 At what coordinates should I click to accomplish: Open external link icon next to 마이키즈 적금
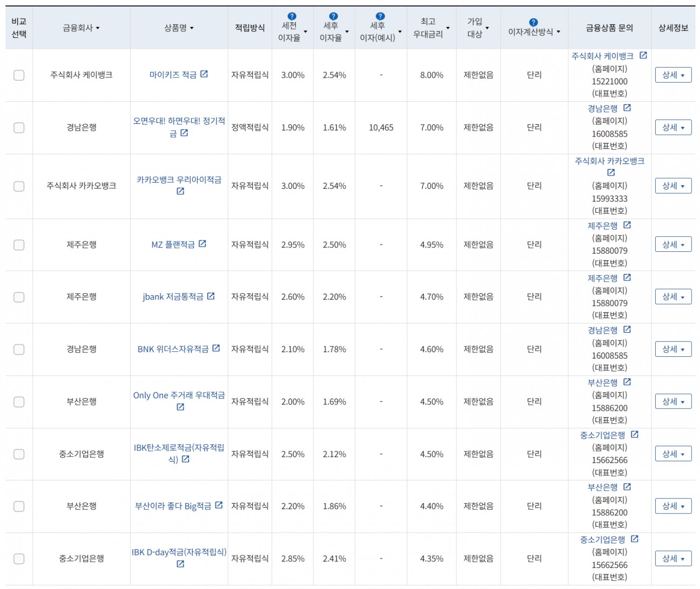pos(204,74)
